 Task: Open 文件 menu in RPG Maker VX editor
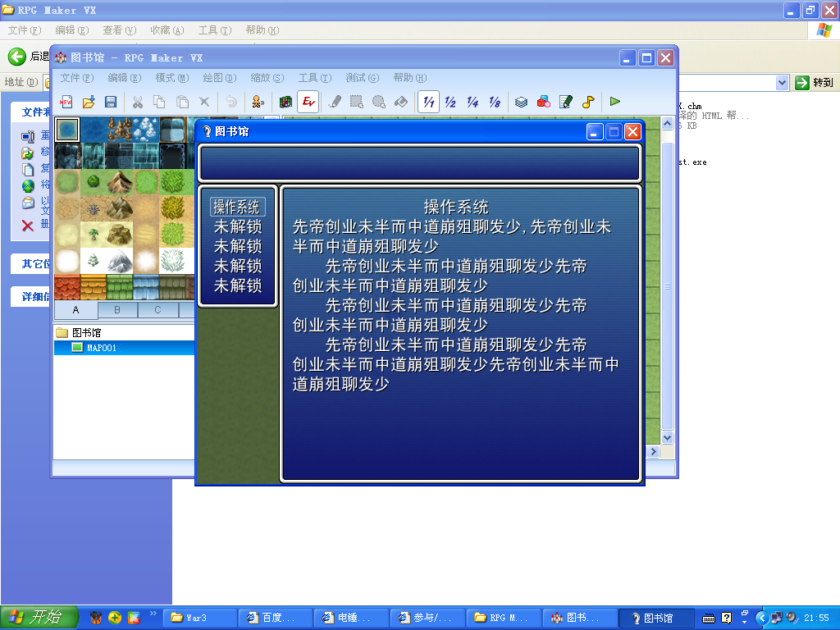tap(77, 78)
